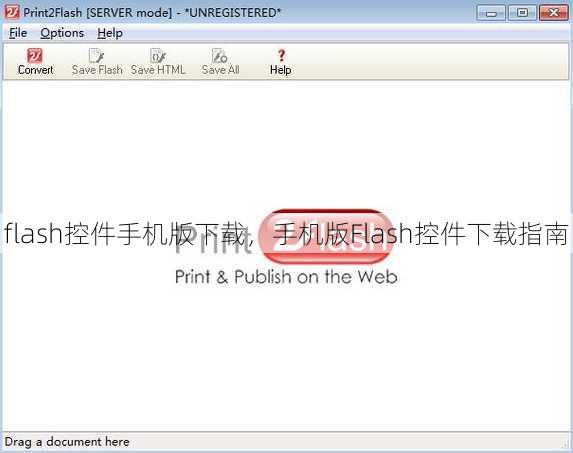
Task: Open the File menu
Action: (x=18, y=33)
